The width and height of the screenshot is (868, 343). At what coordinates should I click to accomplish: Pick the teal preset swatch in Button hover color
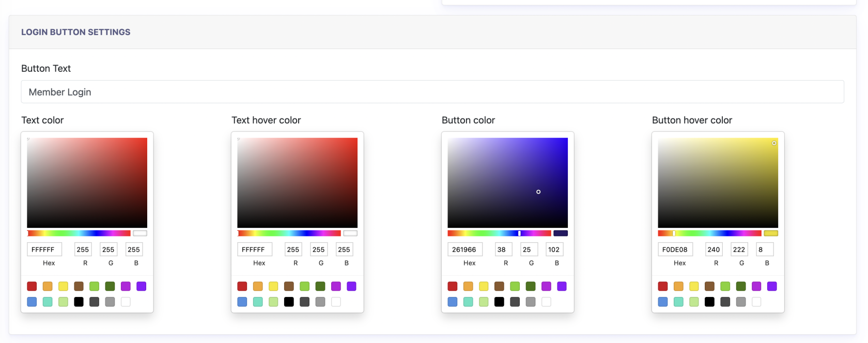tap(678, 302)
